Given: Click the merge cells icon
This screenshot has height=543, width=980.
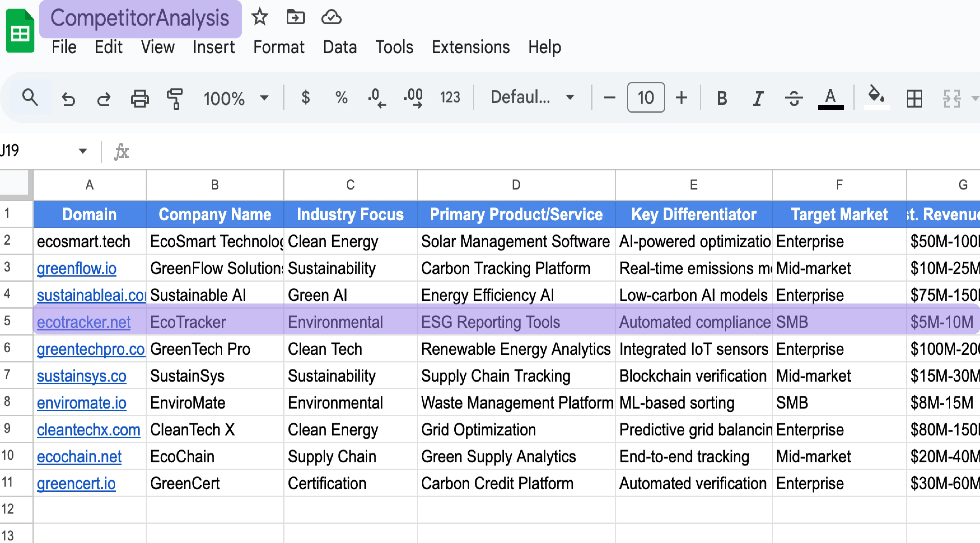Looking at the screenshot, I should [952, 98].
